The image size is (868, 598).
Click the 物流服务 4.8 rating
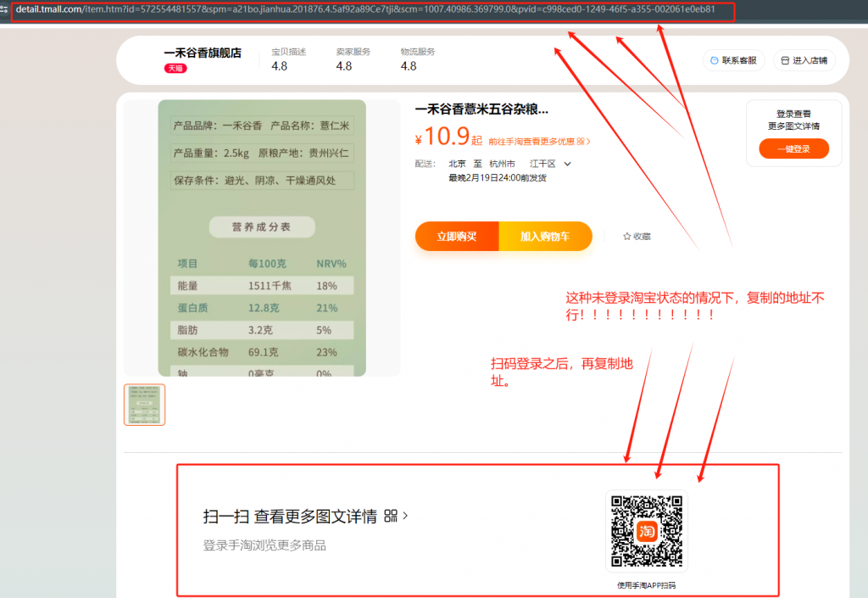[x=418, y=59]
